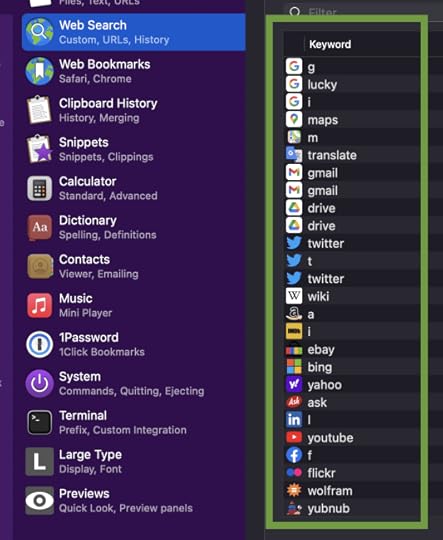Open the Contacts feature
The image size is (443, 540).
pos(134,266)
